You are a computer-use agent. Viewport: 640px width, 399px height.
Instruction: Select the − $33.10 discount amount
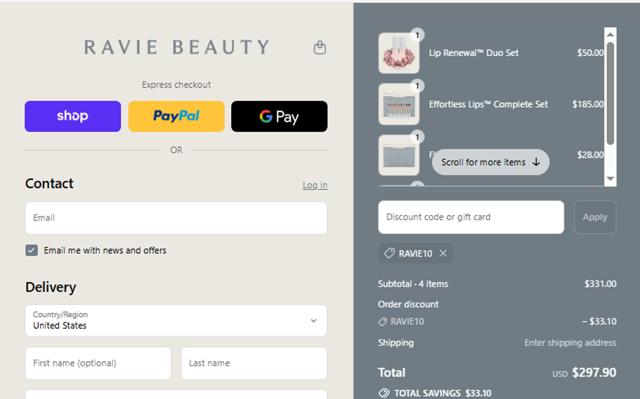click(x=599, y=321)
